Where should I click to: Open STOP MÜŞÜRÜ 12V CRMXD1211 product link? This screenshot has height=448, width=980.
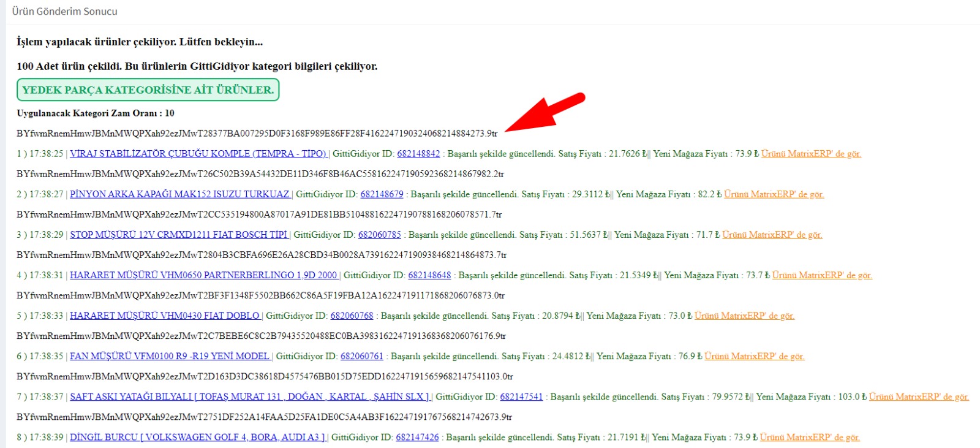point(178,235)
